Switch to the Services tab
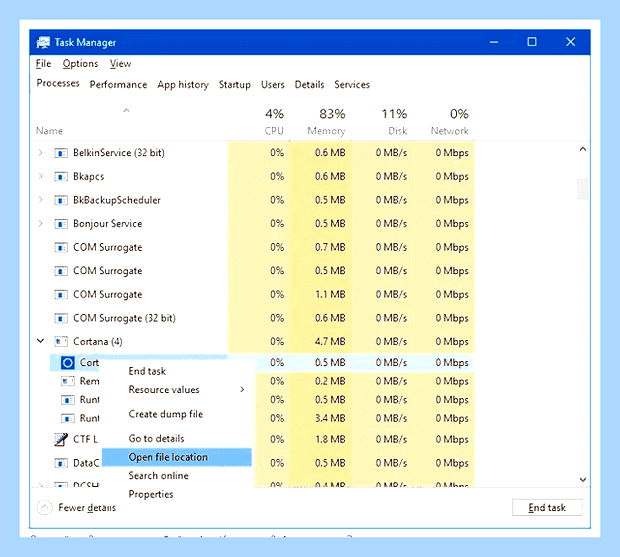This screenshot has height=557, width=620. click(352, 85)
